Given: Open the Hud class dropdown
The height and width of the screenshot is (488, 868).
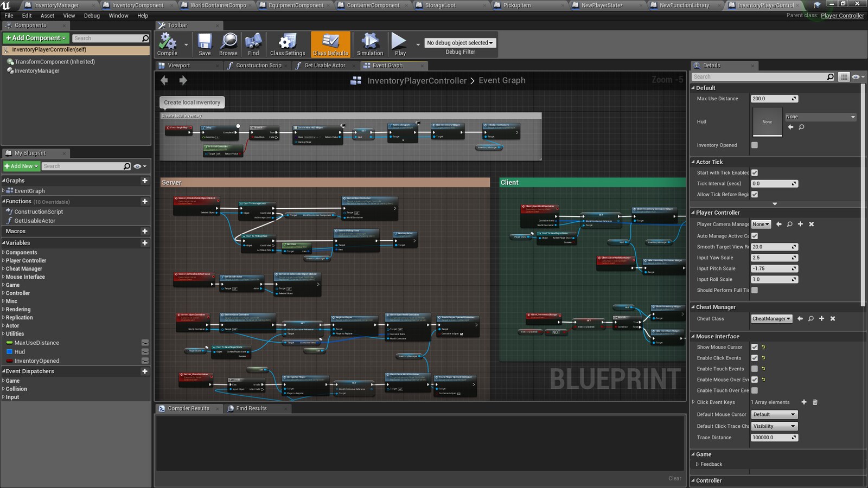Looking at the screenshot, I should point(820,116).
